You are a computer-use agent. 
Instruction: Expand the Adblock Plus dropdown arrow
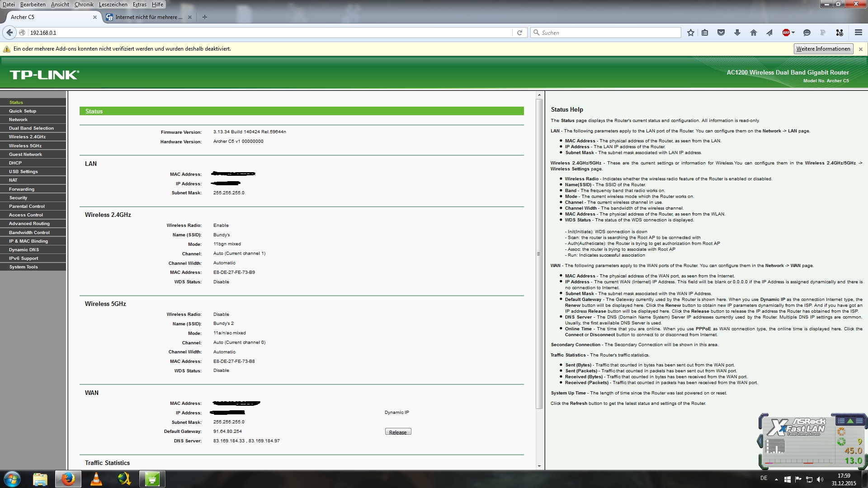[793, 33]
